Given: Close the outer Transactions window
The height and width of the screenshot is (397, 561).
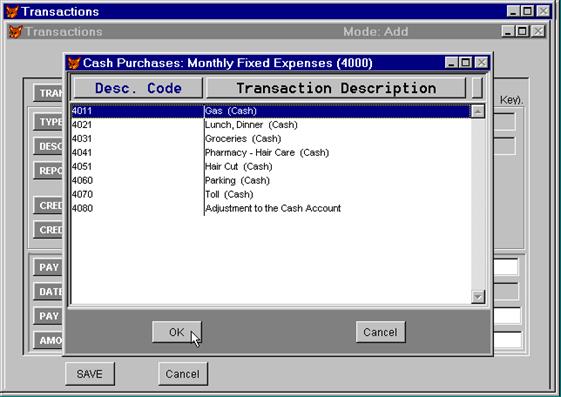Looking at the screenshot, I should (543, 11).
